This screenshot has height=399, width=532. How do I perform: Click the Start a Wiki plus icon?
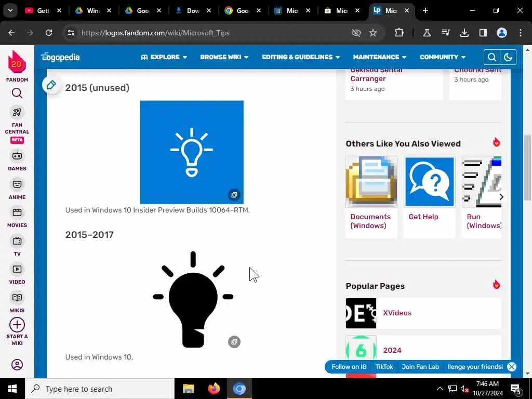click(17, 325)
